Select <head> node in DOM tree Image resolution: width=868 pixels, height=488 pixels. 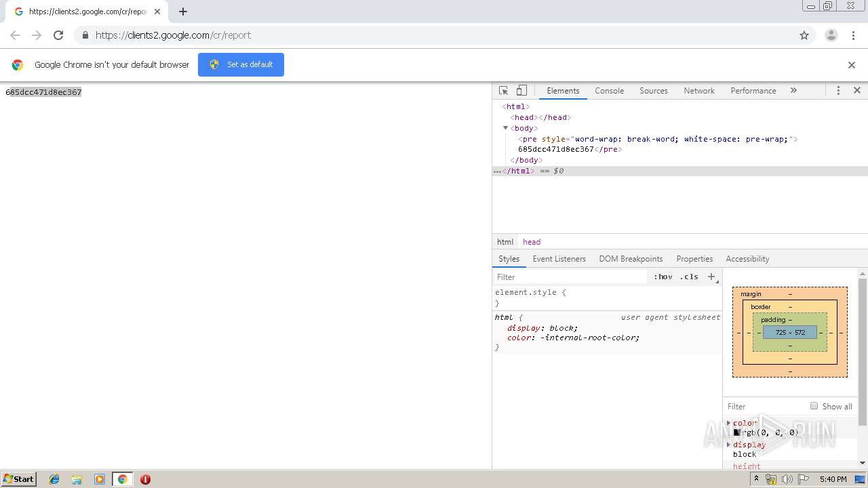(x=540, y=117)
